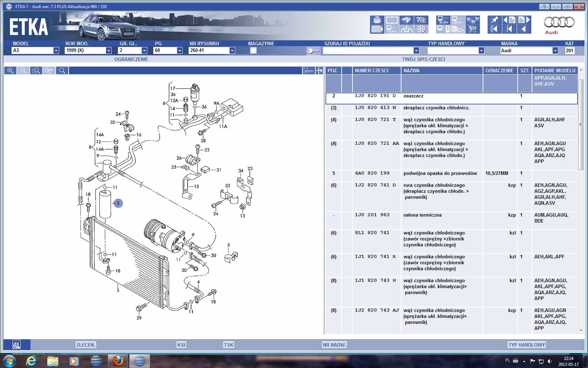Viewport: 588px width, 368px height.
Task: Click the panel layout toggle icon
Action: 308,70
